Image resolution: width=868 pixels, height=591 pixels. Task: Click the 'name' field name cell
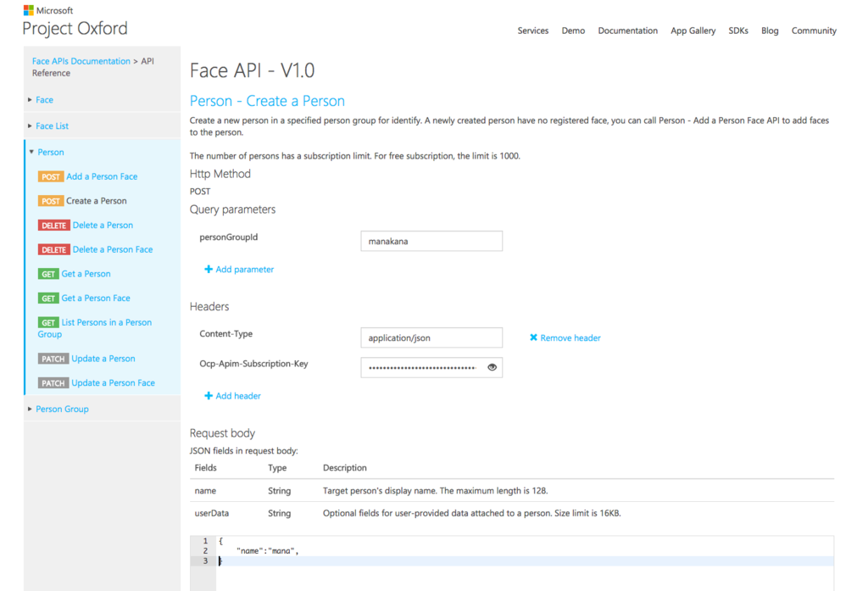tap(205, 491)
